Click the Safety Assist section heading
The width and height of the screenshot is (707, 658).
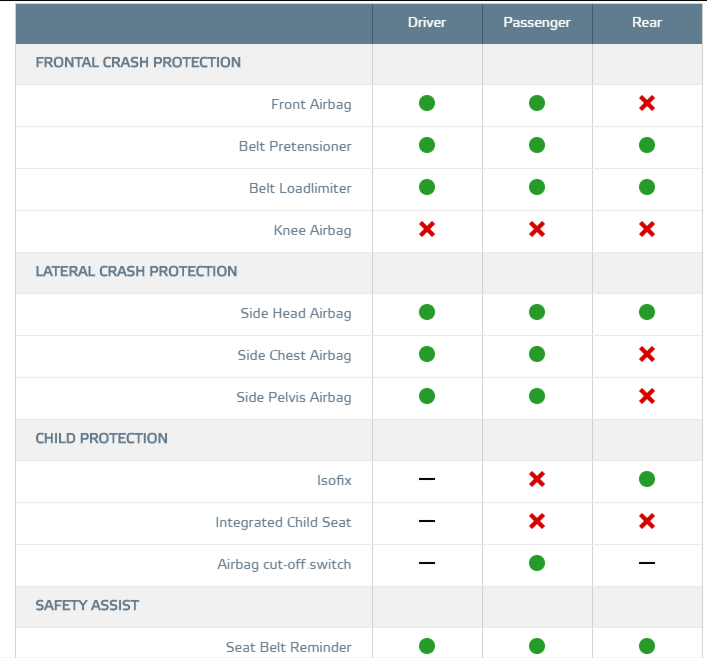pyautogui.click(x=87, y=605)
